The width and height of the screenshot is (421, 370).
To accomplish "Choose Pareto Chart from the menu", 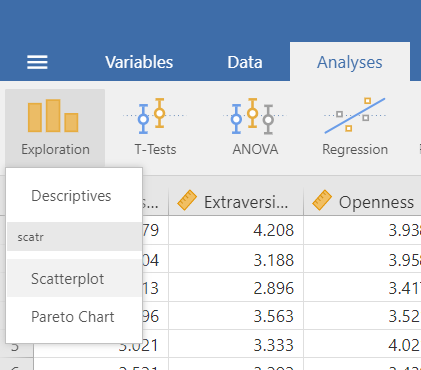I will click(74, 317).
